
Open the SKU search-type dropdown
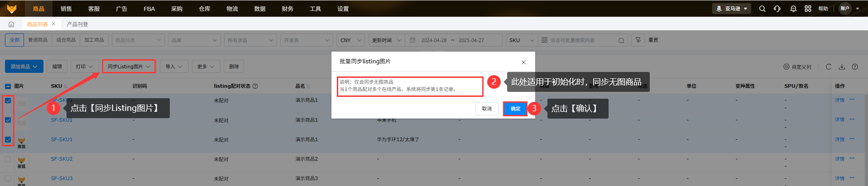[x=522, y=40]
